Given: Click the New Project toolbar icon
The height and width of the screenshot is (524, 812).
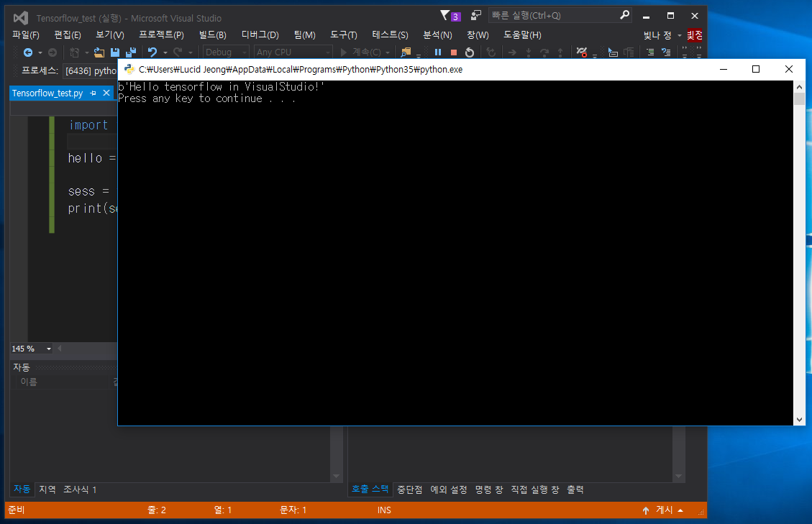Looking at the screenshot, I should click(x=75, y=52).
